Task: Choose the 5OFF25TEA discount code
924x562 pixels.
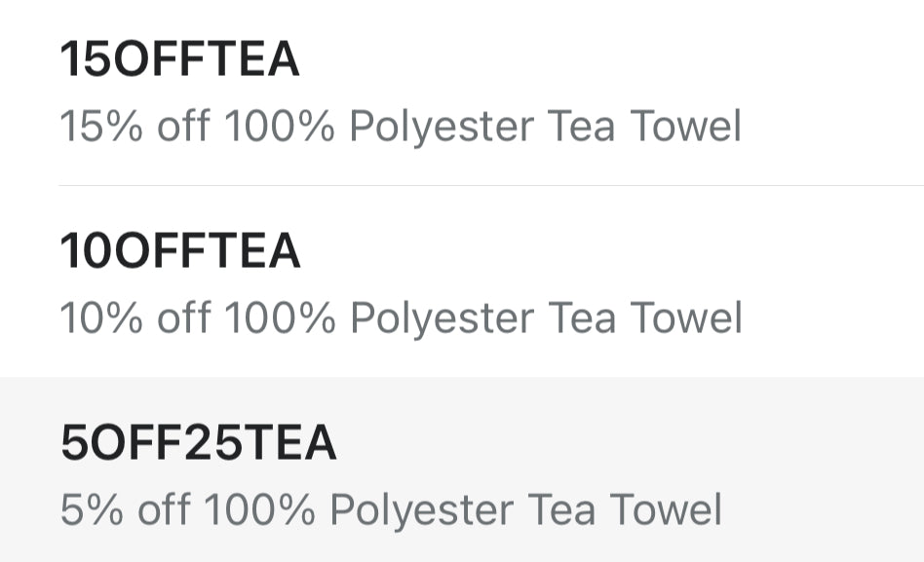Action: (199, 444)
